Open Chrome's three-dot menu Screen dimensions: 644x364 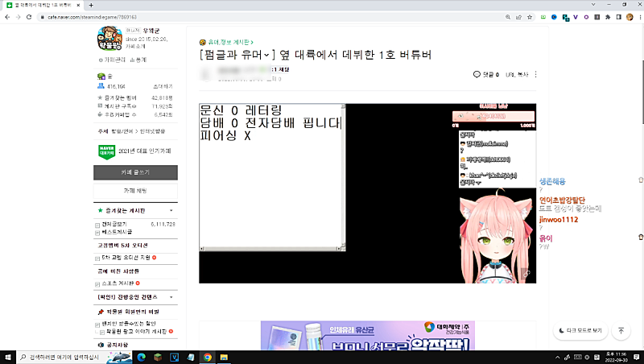(x=640, y=17)
